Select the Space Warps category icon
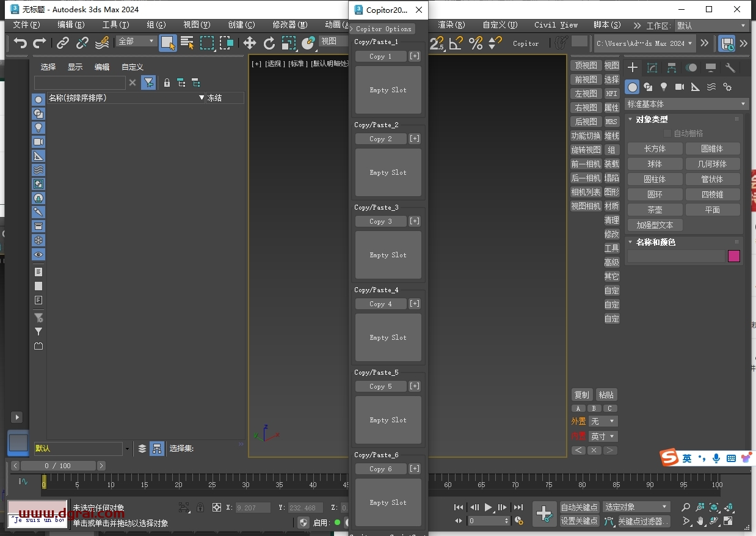This screenshot has width=756, height=536. [x=711, y=87]
